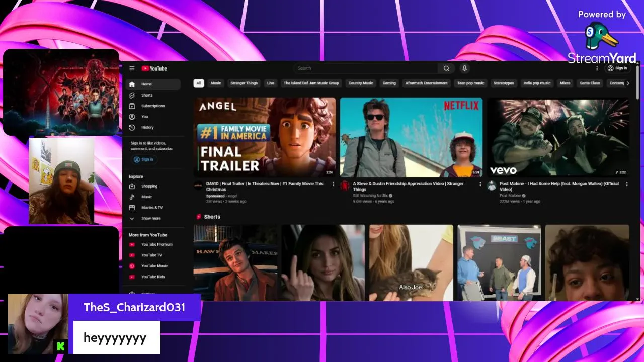This screenshot has height=362, width=644.
Task: Select the Santa Claus filter chip
Action: tap(590, 83)
